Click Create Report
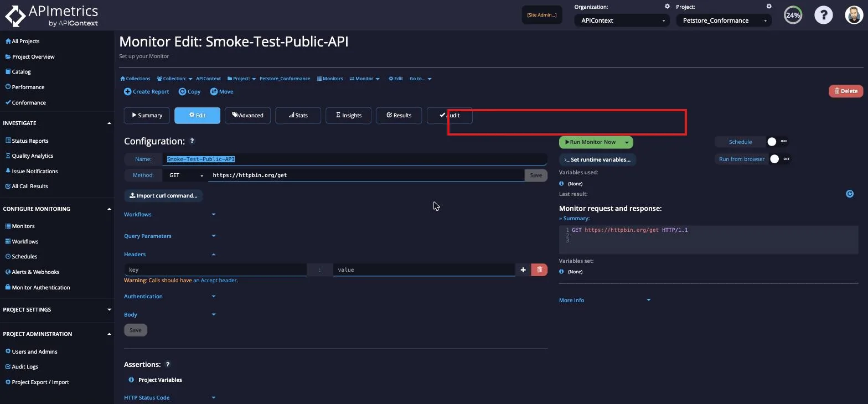This screenshot has height=404, width=868. pos(146,91)
